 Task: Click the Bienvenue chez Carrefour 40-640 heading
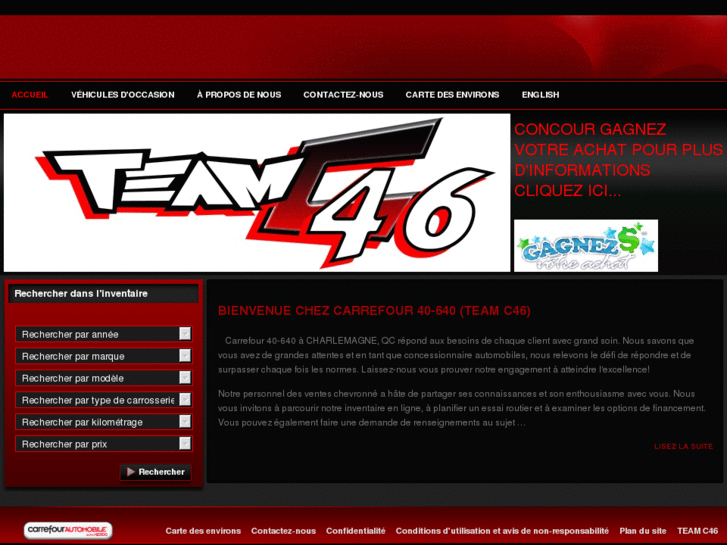point(374,310)
